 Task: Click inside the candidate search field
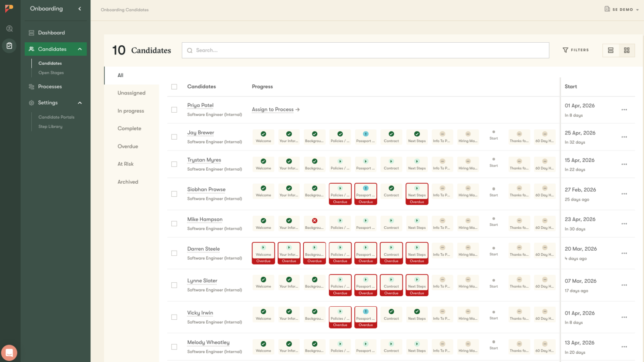point(365,50)
